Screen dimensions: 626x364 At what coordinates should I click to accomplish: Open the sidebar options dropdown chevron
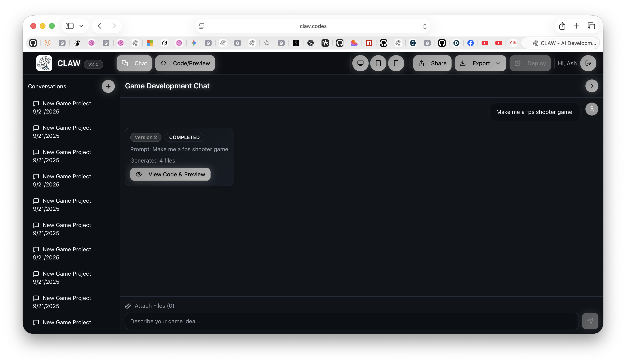click(x=81, y=26)
